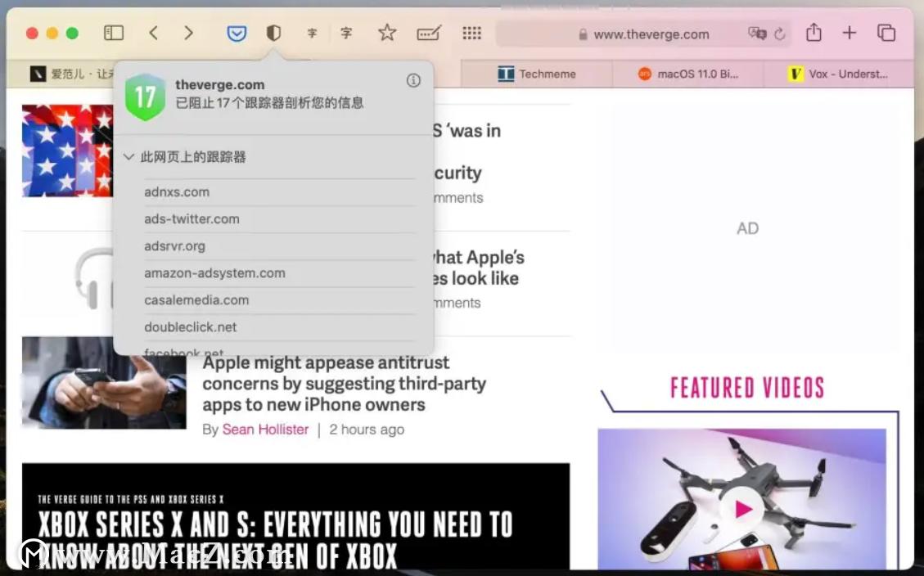The image size is (924, 576).
Task: Click the smaller font size icon
Action: [x=313, y=34]
